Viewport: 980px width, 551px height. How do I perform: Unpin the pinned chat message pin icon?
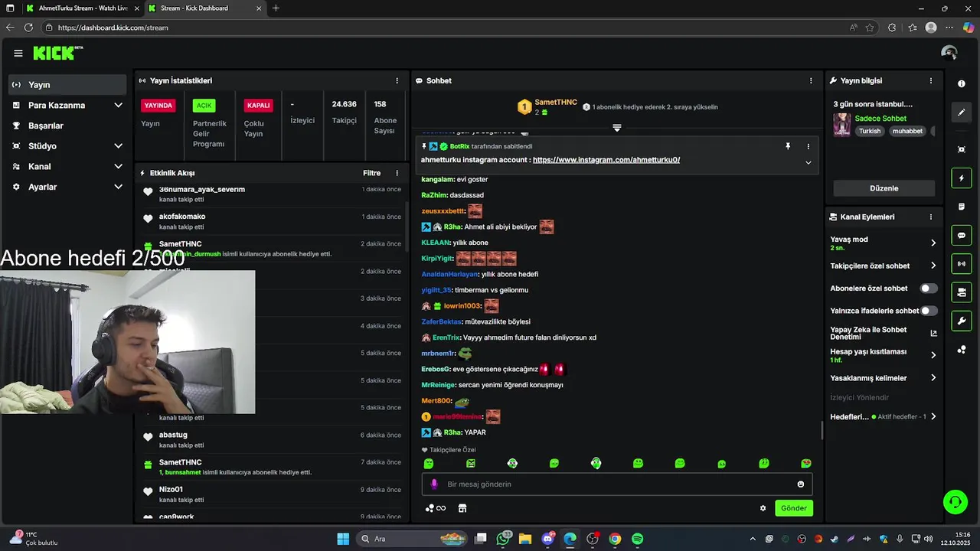coord(788,146)
